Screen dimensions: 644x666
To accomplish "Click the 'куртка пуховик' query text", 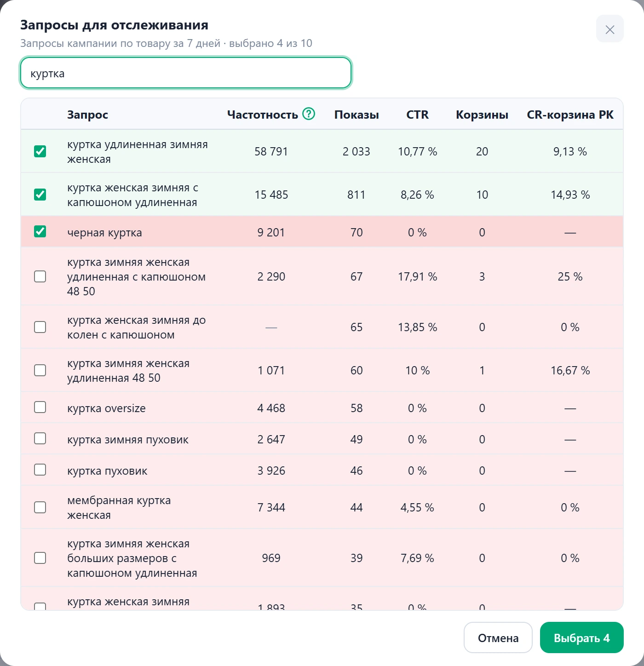I will (x=108, y=471).
